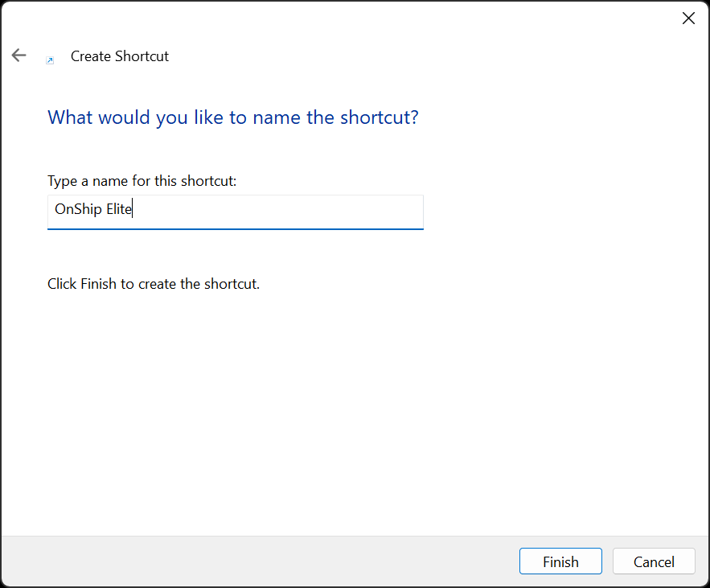Screen dimensions: 710x588
Task: Click the word 'shortcut?' in the heading
Action: coord(380,117)
